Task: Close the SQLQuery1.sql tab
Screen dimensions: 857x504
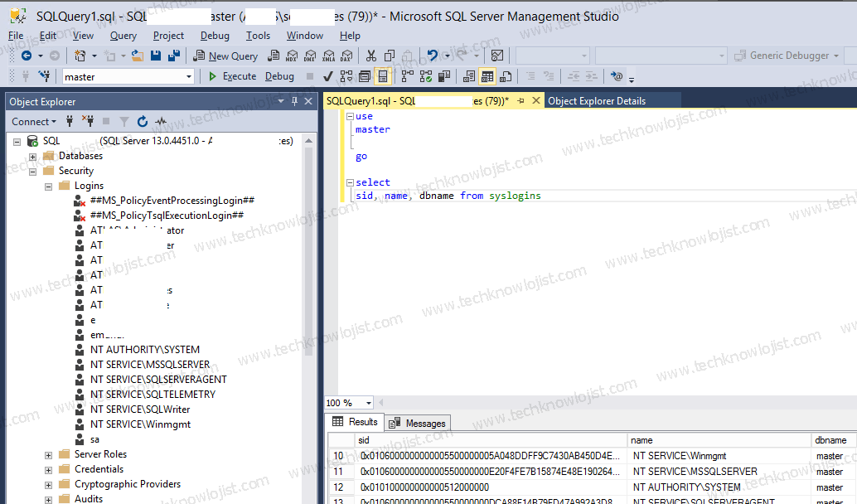Action: tap(536, 100)
